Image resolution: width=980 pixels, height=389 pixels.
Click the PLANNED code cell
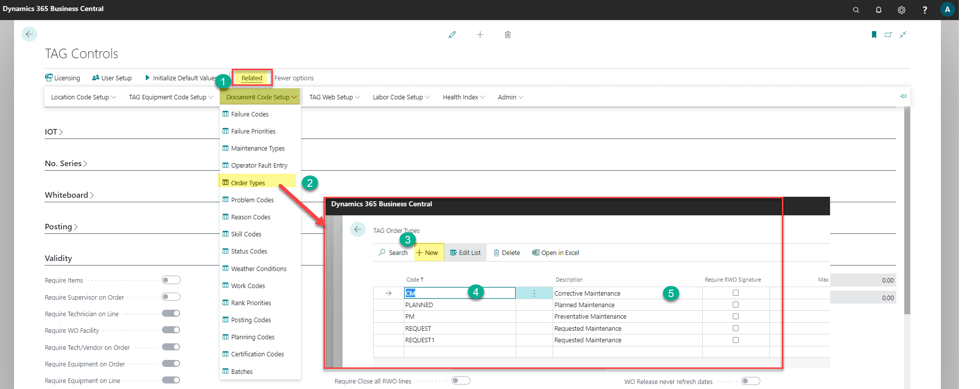(x=460, y=305)
